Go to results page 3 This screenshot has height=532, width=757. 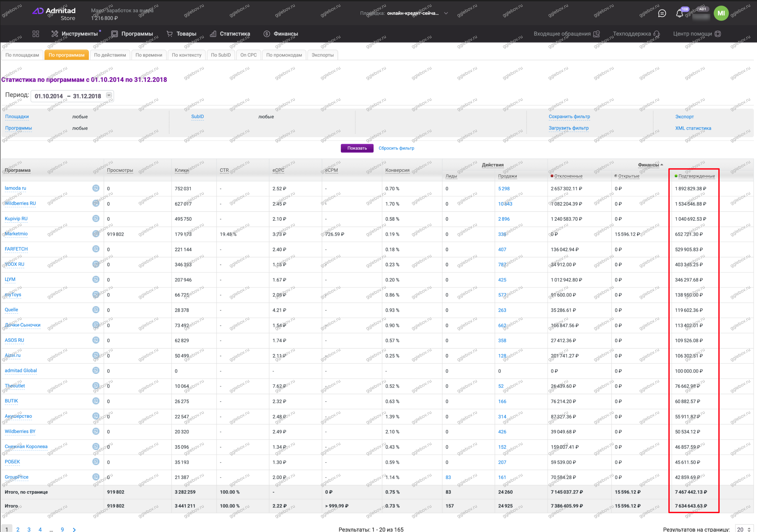point(29,529)
